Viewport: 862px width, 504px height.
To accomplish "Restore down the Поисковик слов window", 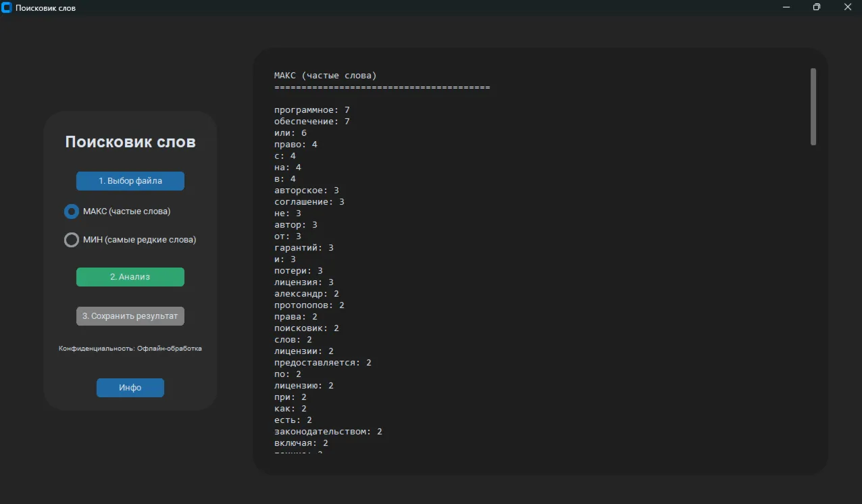I will click(x=817, y=7).
